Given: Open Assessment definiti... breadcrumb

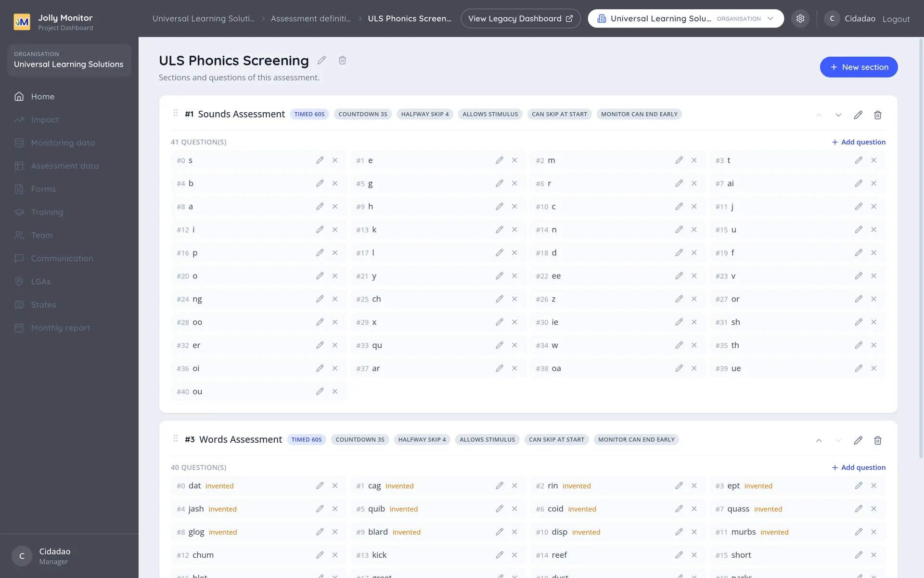Looking at the screenshot, I should (311, 18).
